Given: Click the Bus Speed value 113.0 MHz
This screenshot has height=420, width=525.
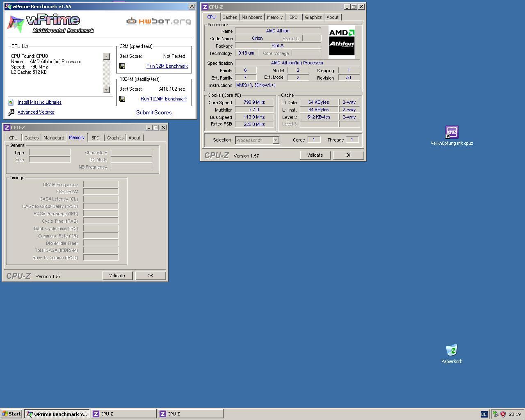Looking at the screenshot, I should 254,117.
